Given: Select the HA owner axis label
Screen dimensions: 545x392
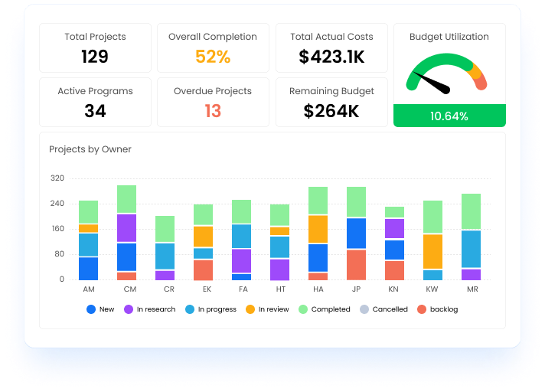Looking at the screenshot, I should pyautogui.click(x=318, y=289).
